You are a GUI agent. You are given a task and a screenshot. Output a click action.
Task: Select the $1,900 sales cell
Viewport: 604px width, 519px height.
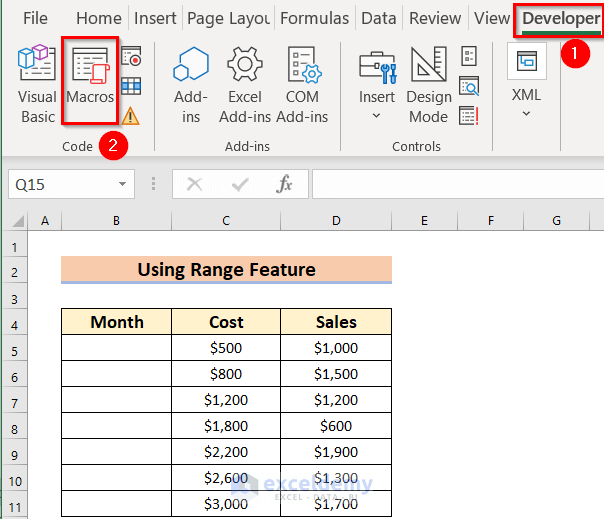pyautogui.click(x=336, y=452)
